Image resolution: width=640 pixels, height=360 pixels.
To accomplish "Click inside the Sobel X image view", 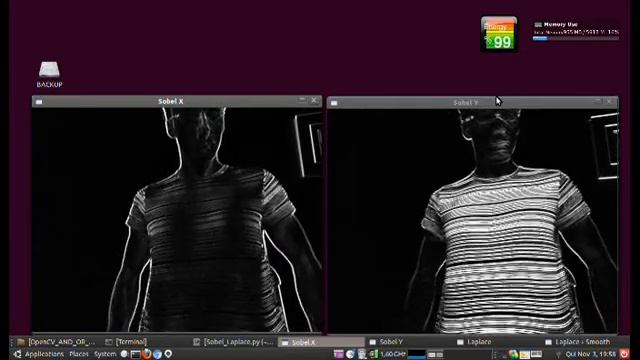I will point(177,220).
